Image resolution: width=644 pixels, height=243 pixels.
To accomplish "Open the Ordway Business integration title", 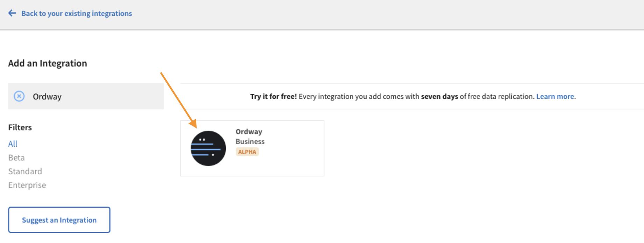I will coord(250,137).
